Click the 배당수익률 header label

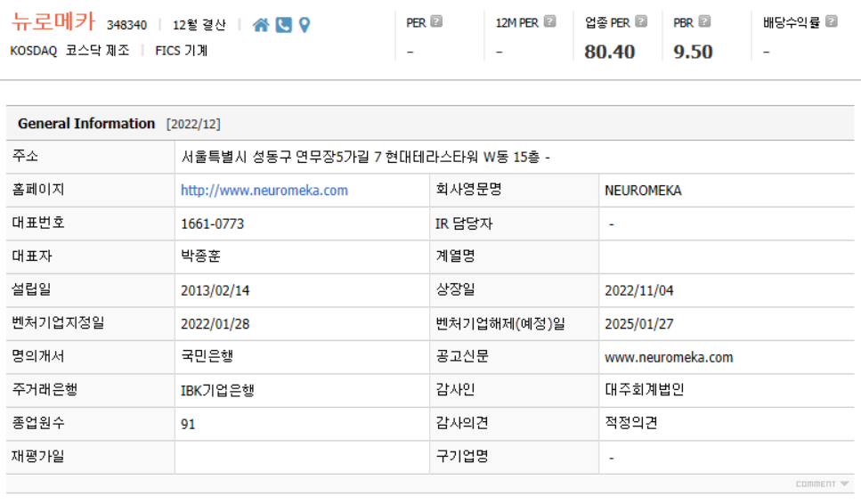tap(792, 22)
